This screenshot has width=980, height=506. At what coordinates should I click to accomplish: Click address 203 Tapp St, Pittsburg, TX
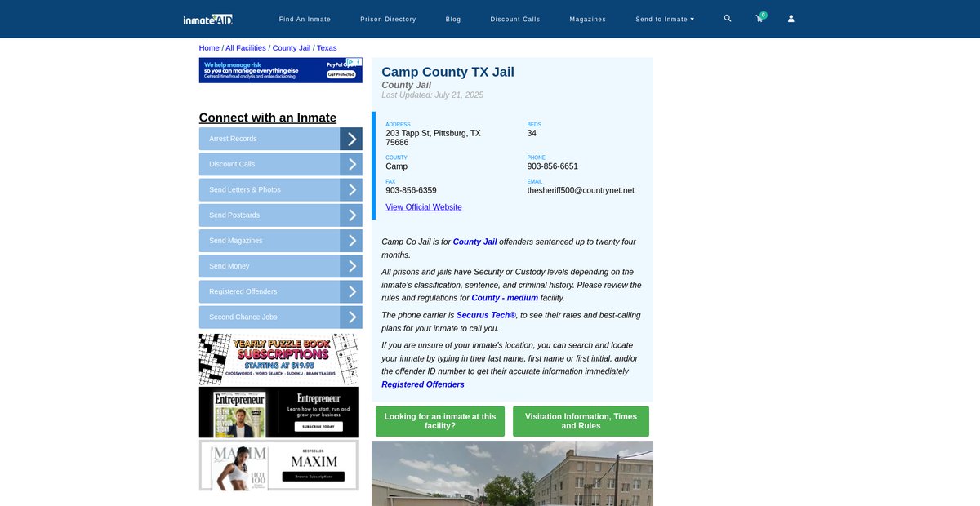[434, 138]
